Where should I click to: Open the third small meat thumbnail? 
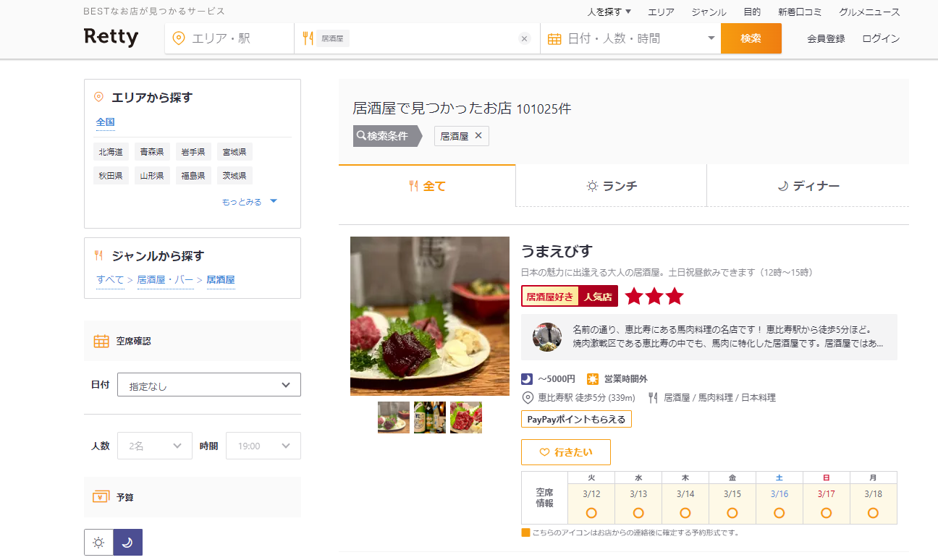466,417
